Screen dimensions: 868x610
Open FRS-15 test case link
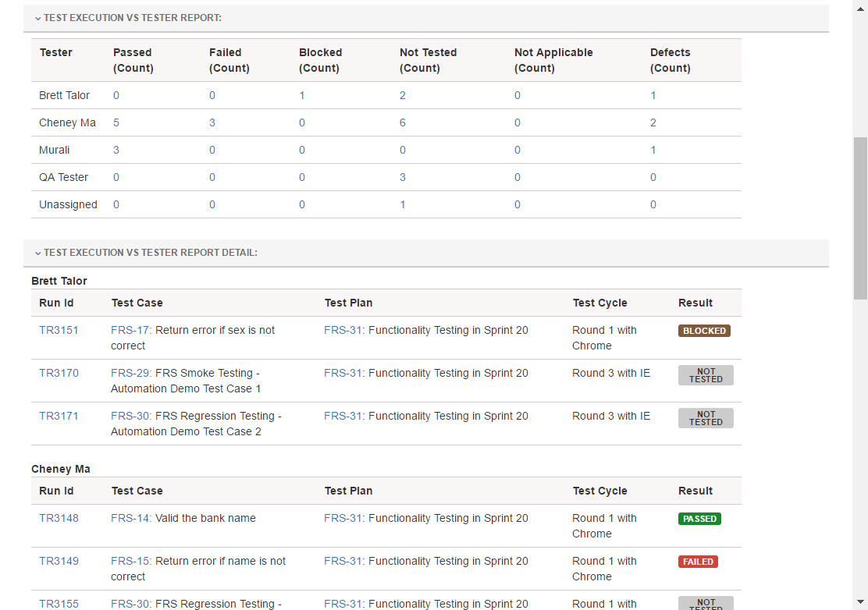(x=130, y=561)
